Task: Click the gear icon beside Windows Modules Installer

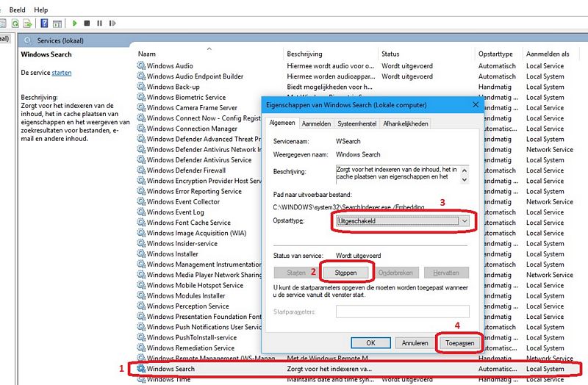Action: tap(141, 296)
